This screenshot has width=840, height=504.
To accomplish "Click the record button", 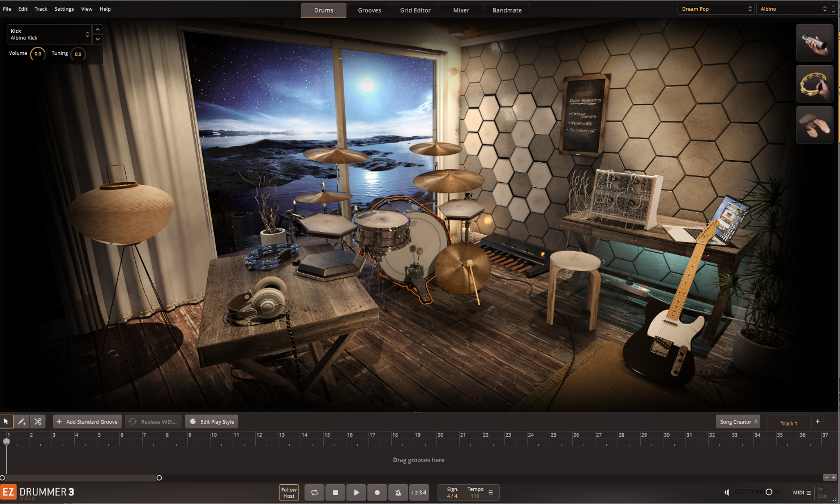I will pyautogui.click(x=377, y=492).
